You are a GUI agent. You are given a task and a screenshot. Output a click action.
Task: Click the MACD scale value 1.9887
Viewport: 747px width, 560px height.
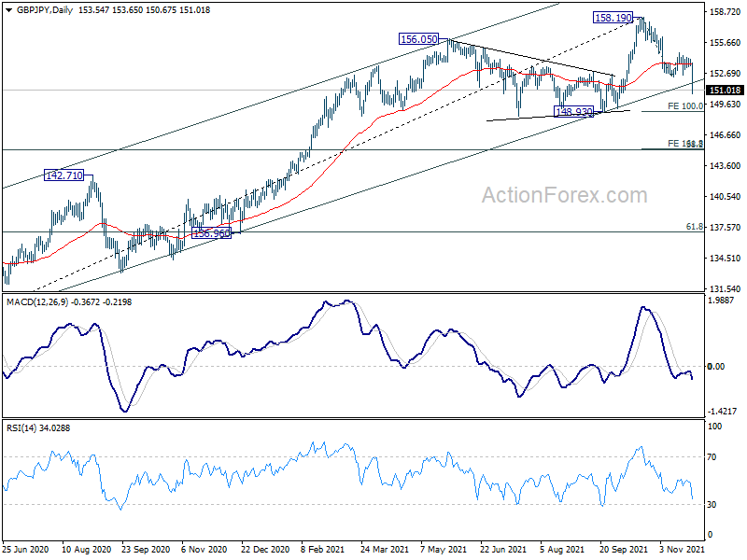(x=723, y=300)
